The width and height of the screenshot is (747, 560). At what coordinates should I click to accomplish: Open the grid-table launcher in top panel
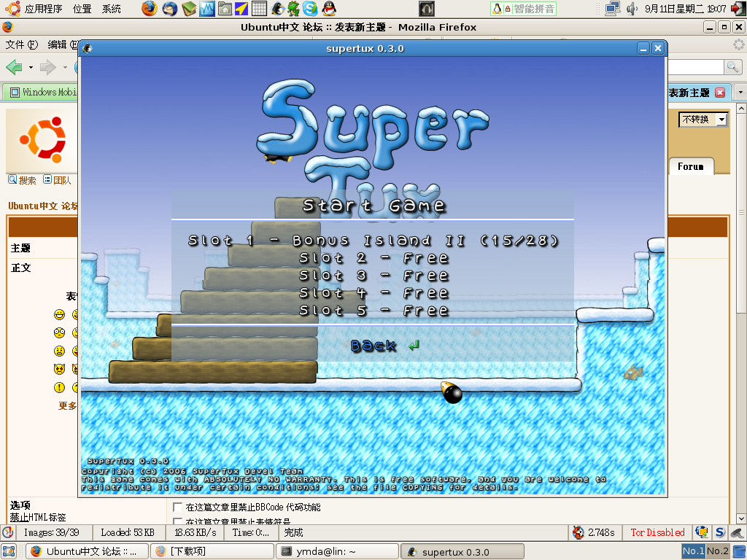259,9
